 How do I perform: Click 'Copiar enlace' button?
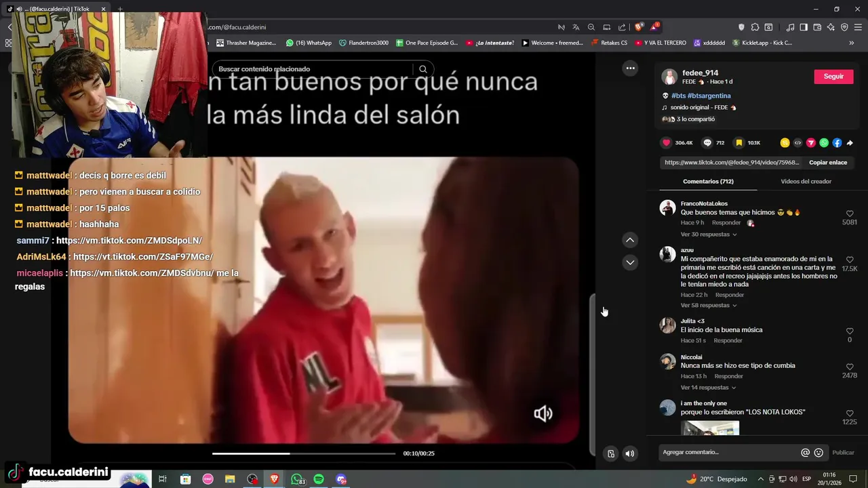pyautogui.click(x=828, y=163)
